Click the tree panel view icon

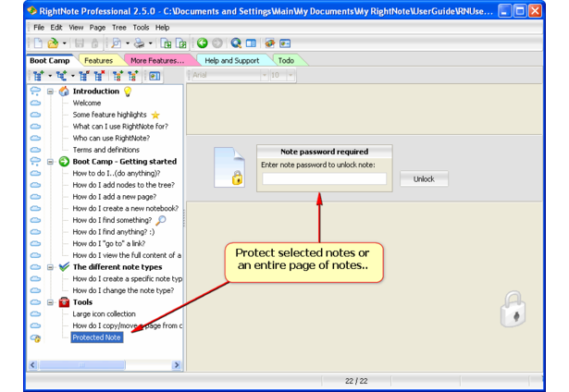155,76
